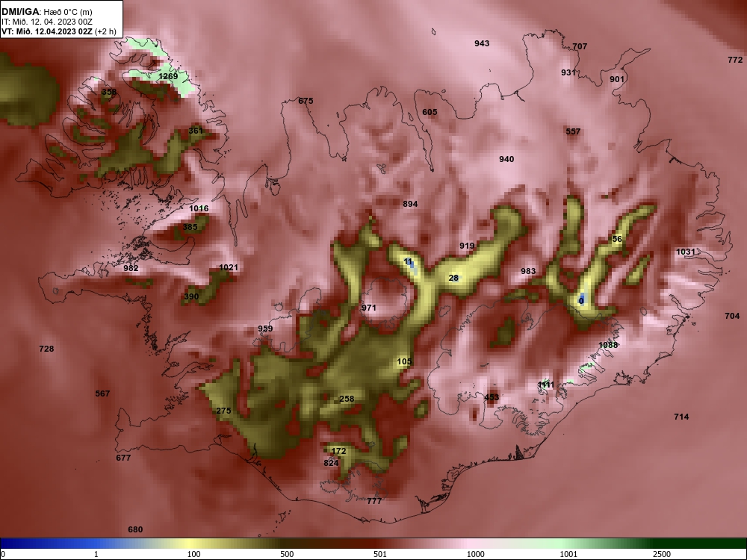Click the map value 56
The image size is (747, 560).
click(617, 239)
